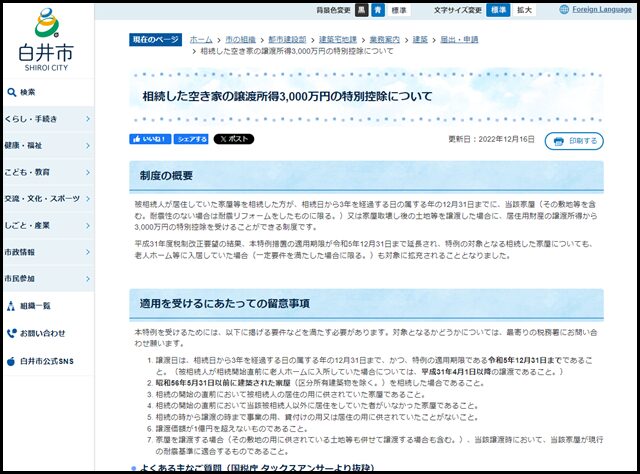Select standard text size 標準
The image size is (640, 474).
click(x=498, y=10)
